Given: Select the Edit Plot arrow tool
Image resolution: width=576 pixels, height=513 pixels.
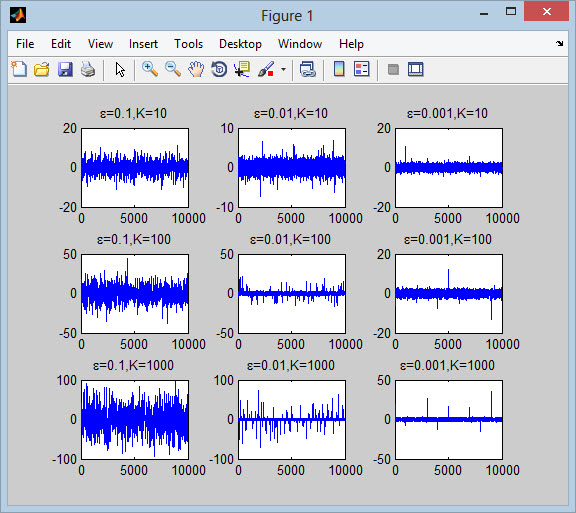Looking at the screenshot, I should [x=120, y=69].
